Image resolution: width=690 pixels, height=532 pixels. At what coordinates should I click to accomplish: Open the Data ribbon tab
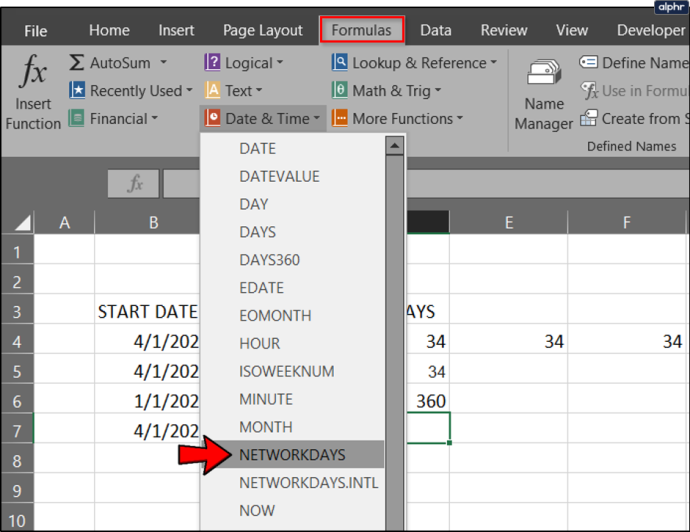(436, 30)
